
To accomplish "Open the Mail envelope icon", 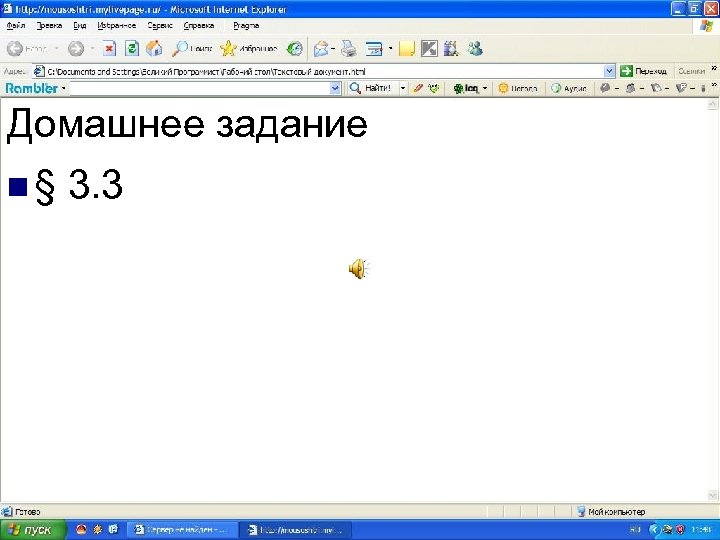I will (x=321, y=49).
